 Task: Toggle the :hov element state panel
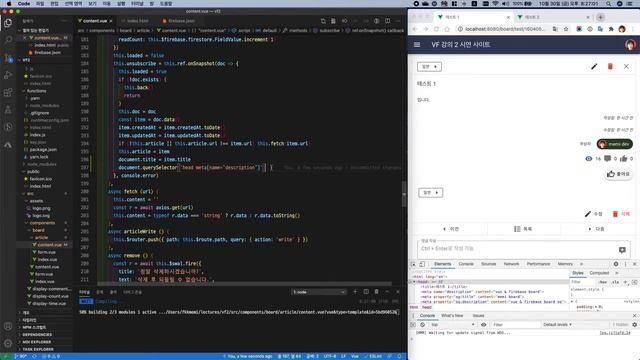click(602, 282)
